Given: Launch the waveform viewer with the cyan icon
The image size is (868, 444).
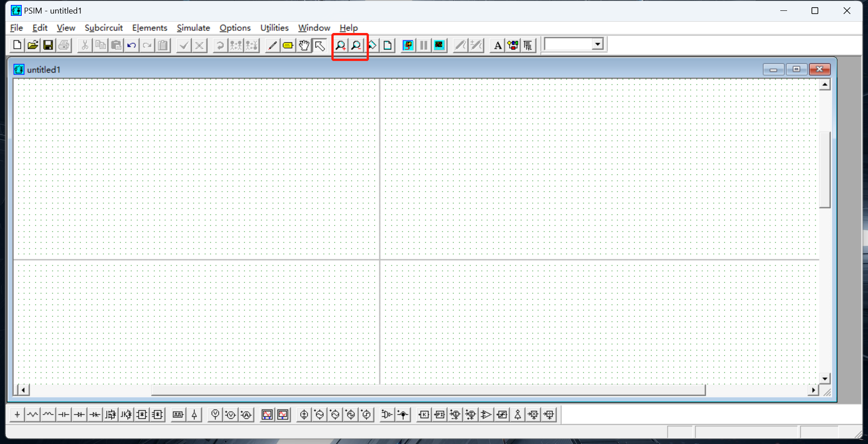Looking at the screenshot, I should pos(439,45).
